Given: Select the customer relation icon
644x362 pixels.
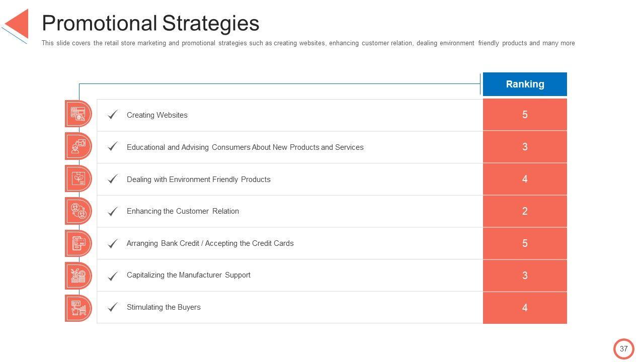Looking at the screenshot, I should (x=78, y=211).
